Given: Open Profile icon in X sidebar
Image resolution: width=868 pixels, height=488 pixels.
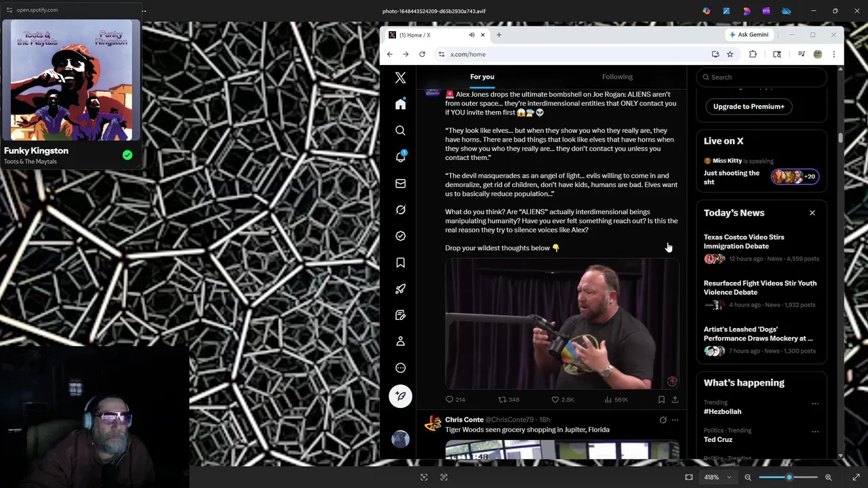Looking at the screenshot, I should (400, 342).
